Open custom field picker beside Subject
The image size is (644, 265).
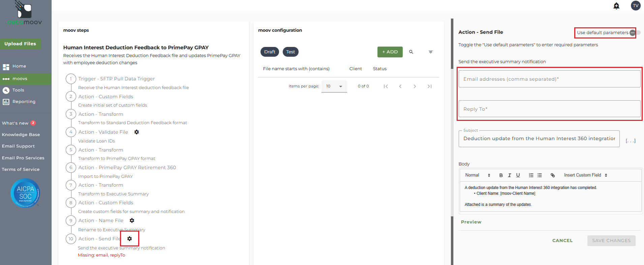click(631, 141)
